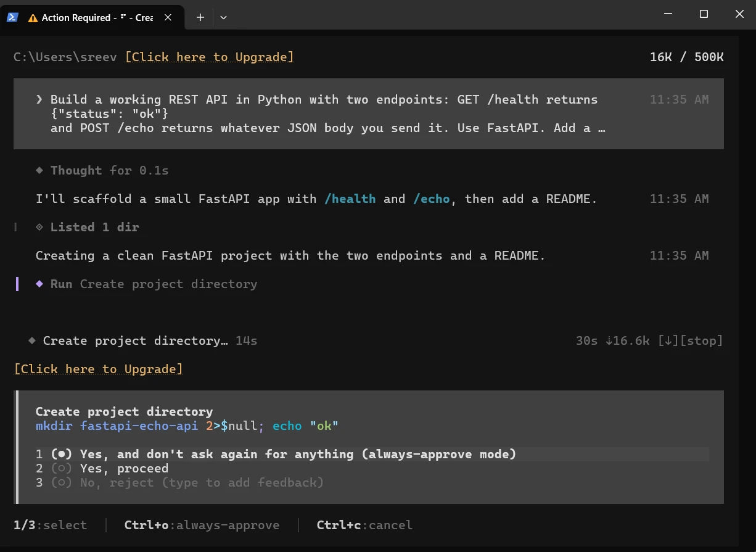Click the user prompt message starting Build a working

click(369, 113)
